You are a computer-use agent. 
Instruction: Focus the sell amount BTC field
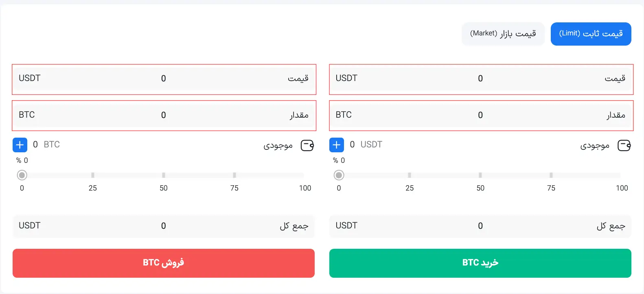point(164,115)
